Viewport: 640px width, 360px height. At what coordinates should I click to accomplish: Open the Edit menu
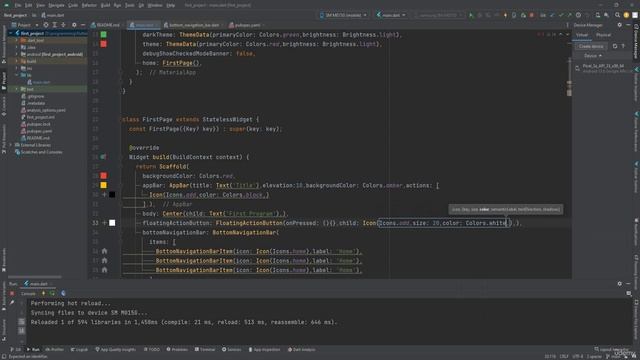click(28, 5)
